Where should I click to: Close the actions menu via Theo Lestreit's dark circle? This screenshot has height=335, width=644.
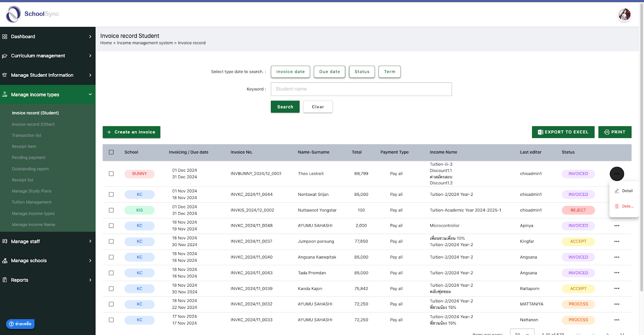617,174
